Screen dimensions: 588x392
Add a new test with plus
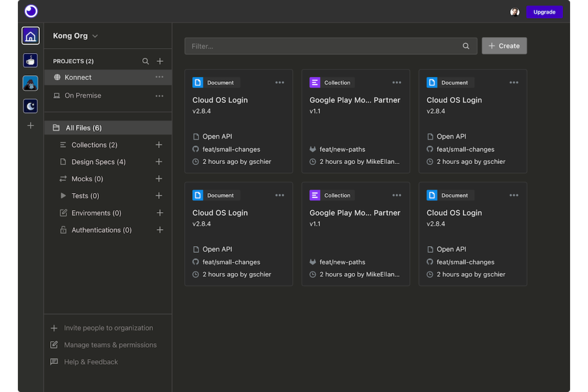(x=159, y=196)
